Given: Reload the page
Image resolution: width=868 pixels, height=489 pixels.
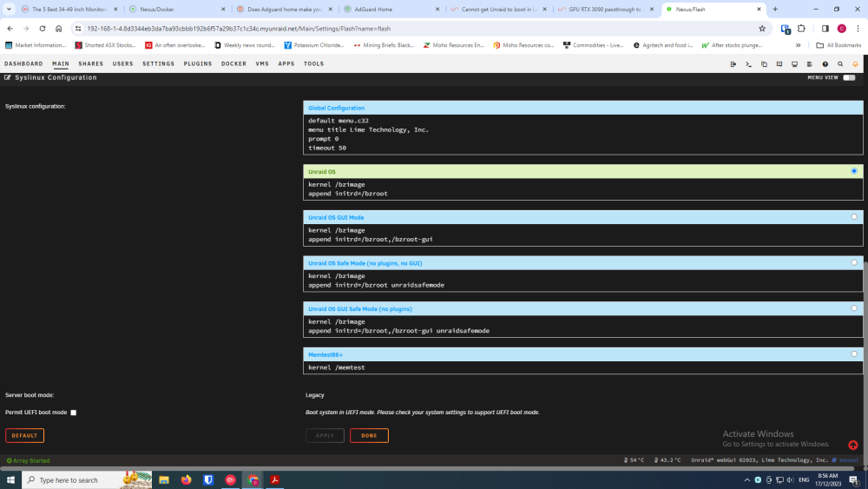Looking at the screenshot, I should pyautogui.click(x=42, y=29).
